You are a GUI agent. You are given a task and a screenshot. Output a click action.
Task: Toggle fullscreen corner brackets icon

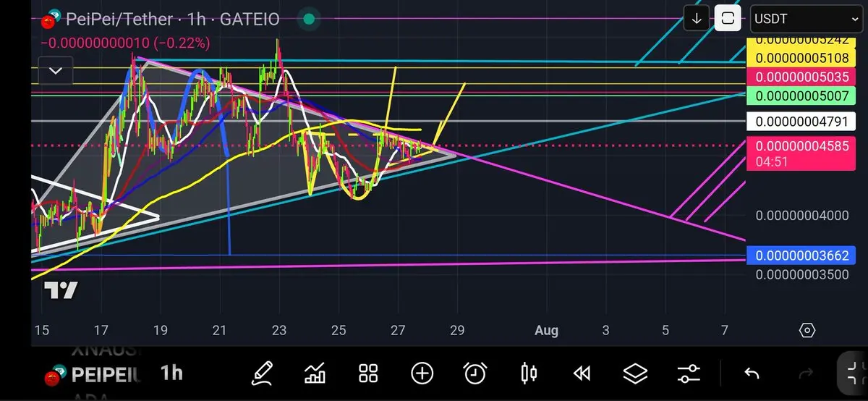(855, 373)
